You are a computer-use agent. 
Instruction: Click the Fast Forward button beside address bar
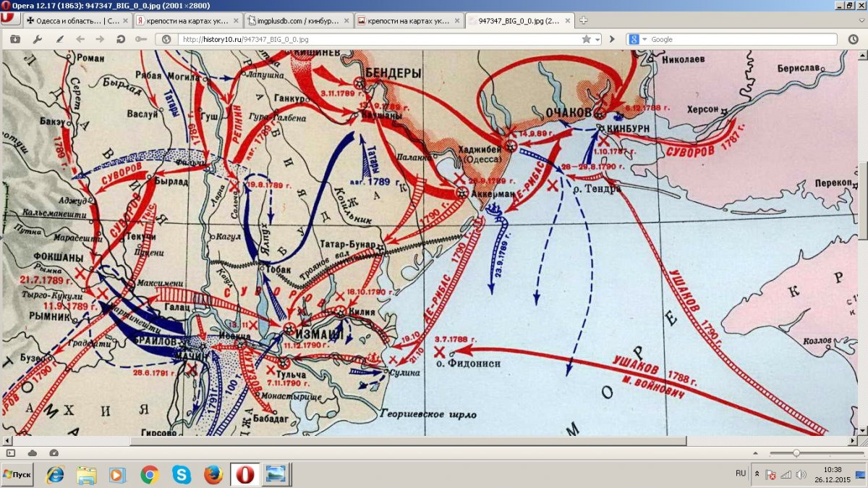613,39
